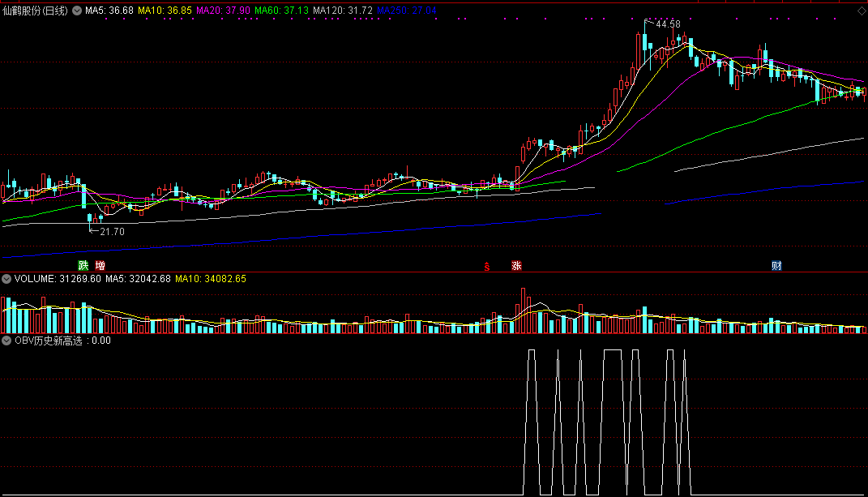Click the blue 财 financial marker
The width and height of the screenshot is (868, 497).
[776, 265]
